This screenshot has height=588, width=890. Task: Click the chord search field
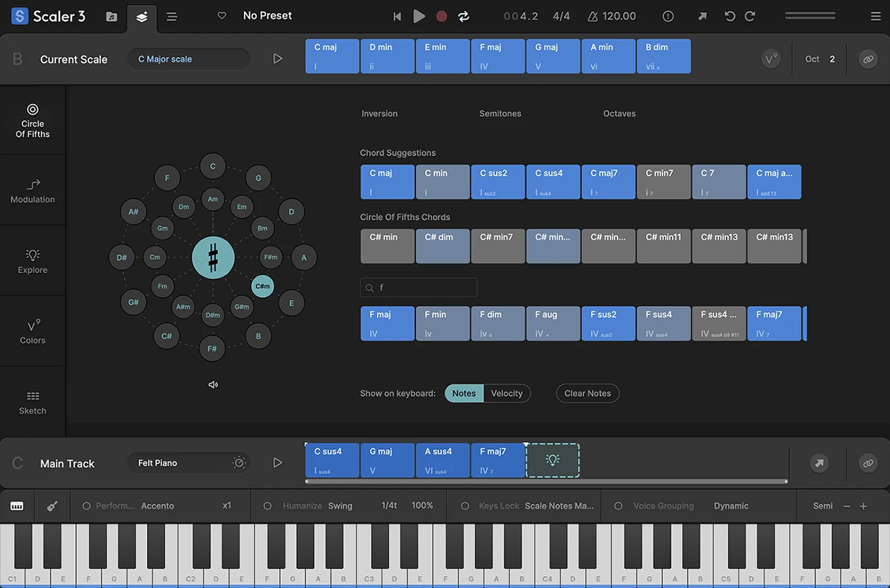pyautogui.click(x=419, y=287)
